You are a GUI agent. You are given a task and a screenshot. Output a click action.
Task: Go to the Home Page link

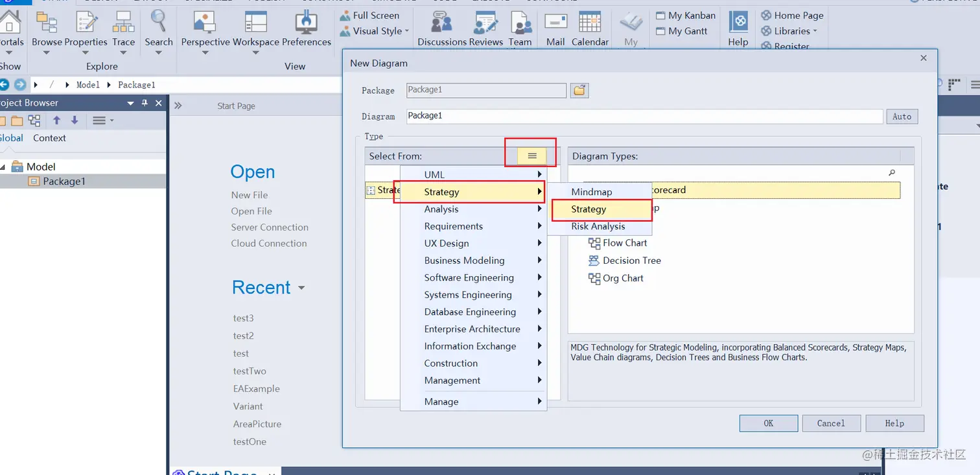tap(792, 16)
